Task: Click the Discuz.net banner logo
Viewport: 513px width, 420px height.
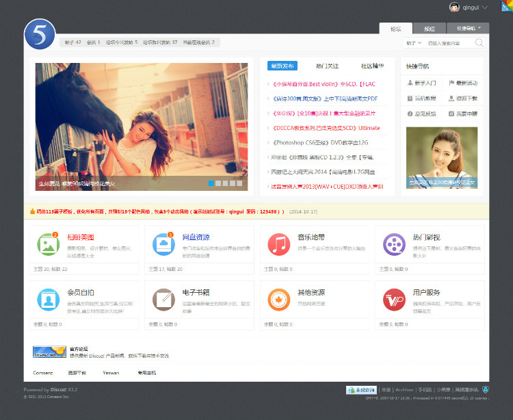Action: 49,352
